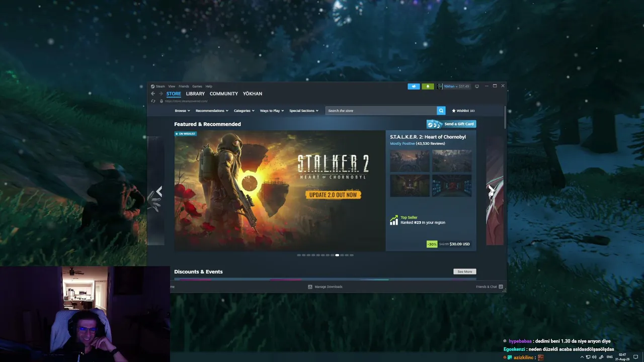The image size is (644, 362).
Task: Switch to the LIBRARY tab
Action: click(x=195, y=94)
